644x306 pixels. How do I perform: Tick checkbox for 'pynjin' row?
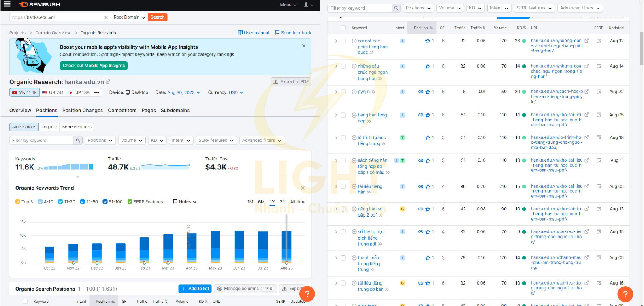343,92
